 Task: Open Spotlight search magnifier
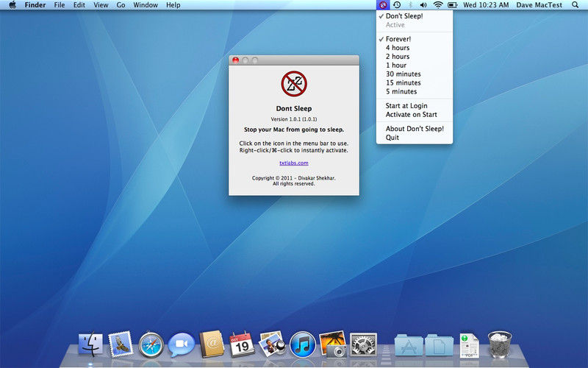tap(575, 5)
